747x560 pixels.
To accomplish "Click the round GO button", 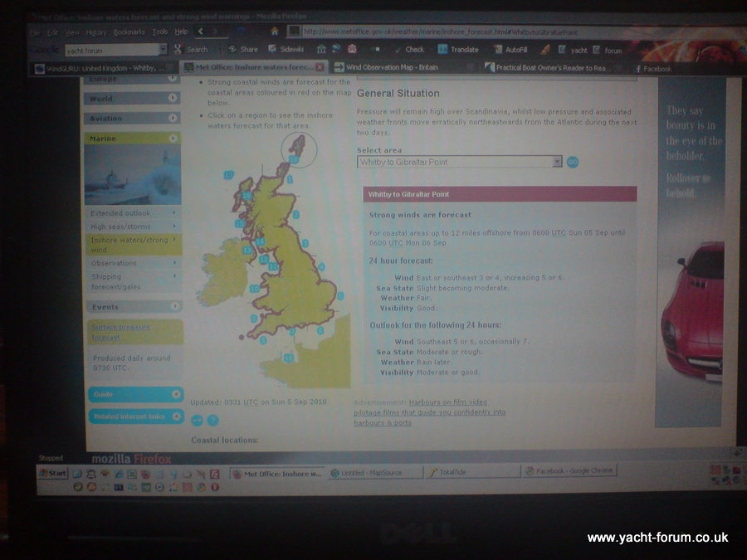I will [x=573, y=162].
